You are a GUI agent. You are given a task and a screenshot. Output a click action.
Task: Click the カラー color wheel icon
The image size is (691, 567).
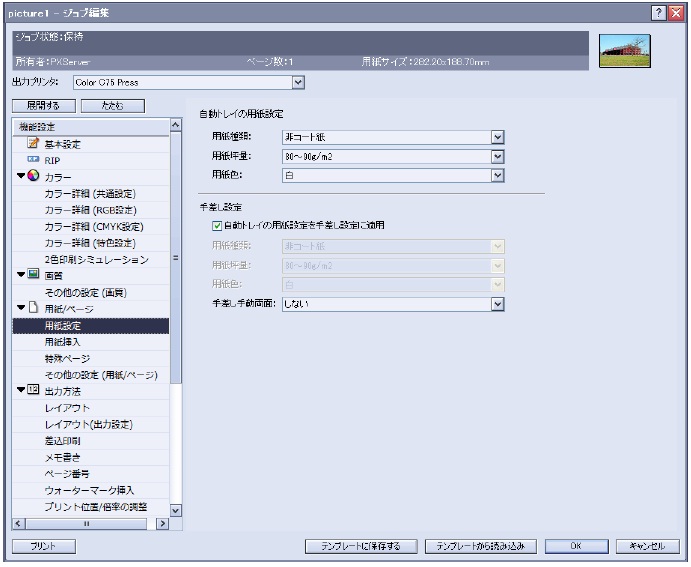33,177
